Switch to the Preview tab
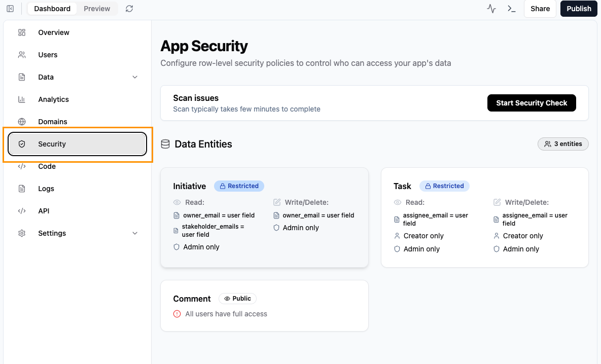 point(97,9)
